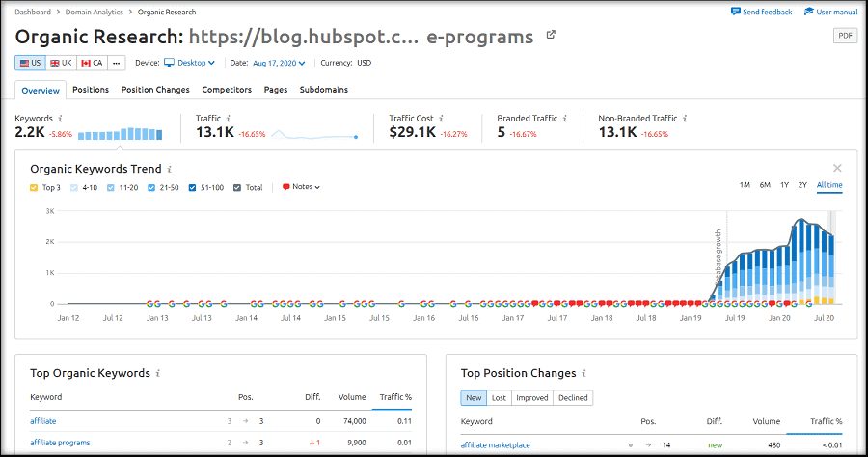Click the info icon beside Non-Branded Traffic
This screenshot has width=868, height=457.
coord(685,119)
